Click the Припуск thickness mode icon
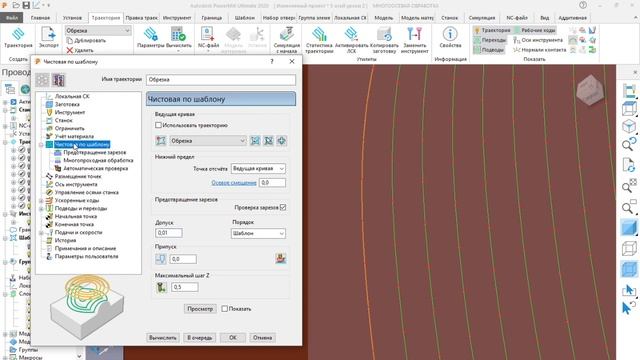This screenshot has width=640, height=360. pyautogui.click(x=160, y=259)
